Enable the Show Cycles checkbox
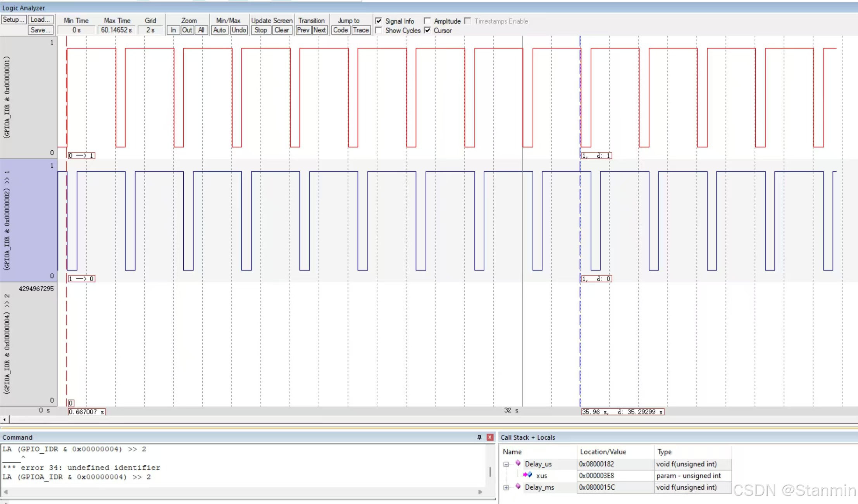Image resolution: width=858 pixels, height=504 pixels. [379, 30]
